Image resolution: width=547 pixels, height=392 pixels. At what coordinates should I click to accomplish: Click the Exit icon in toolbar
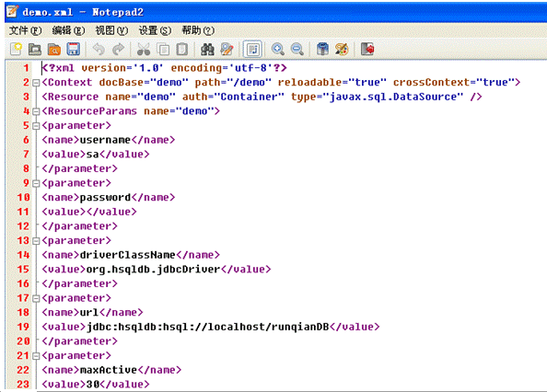(367, 49)
